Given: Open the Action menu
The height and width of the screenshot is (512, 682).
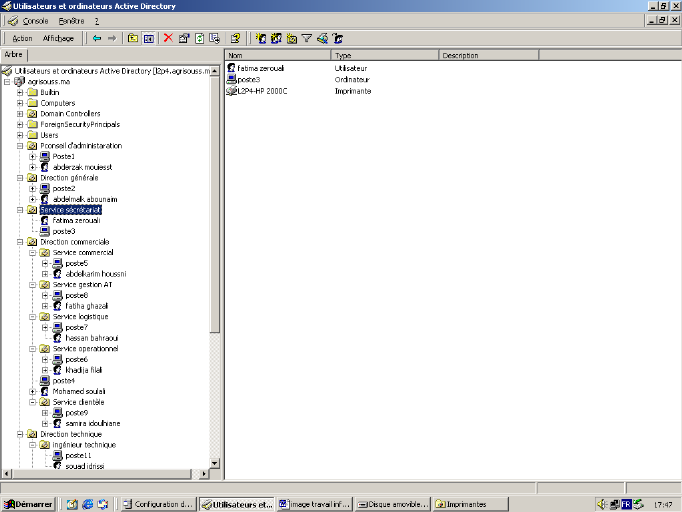Looking at the screenshot, I should tap(22, 38).
